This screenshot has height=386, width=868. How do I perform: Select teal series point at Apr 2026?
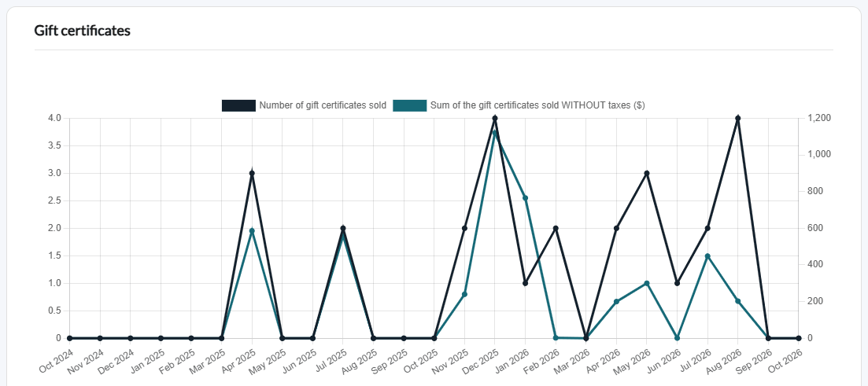(x=616, y=301)
